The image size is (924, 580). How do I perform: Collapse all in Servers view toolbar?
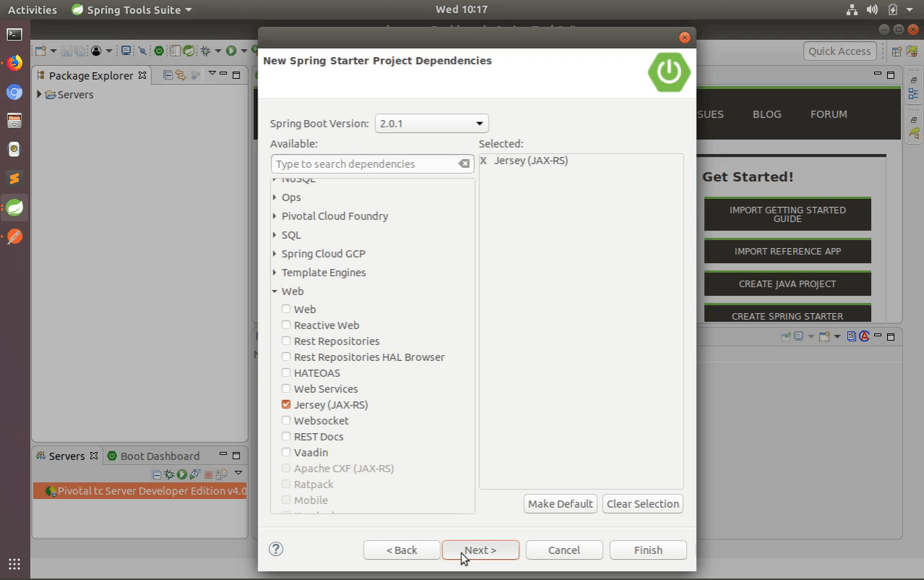click(x=156, y=475)
